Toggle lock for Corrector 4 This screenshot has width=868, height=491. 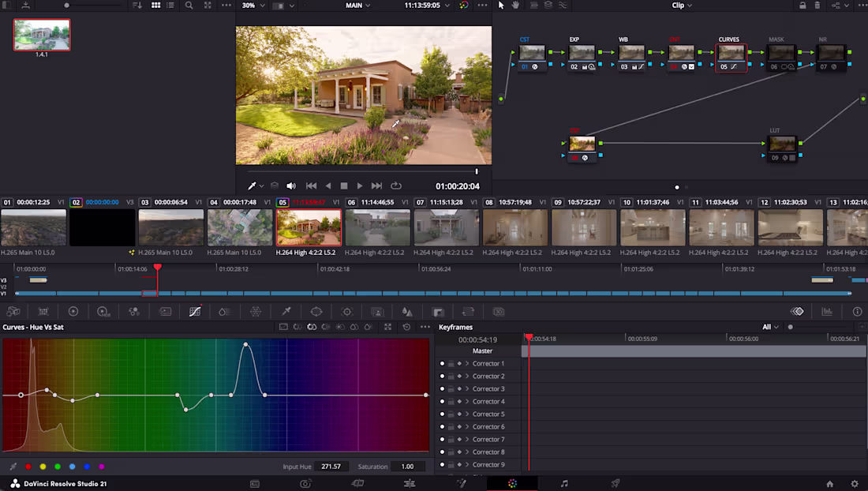(451, 402)
